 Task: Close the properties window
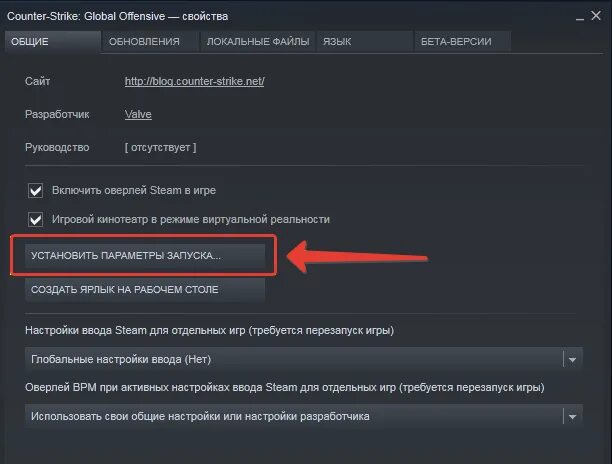pyautogui.click(x=596, y=16)
